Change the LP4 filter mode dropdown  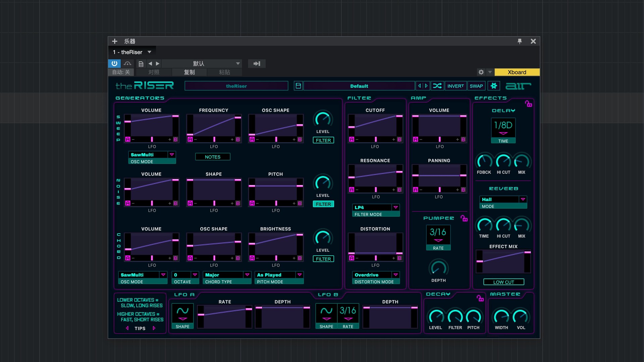pos(375,207)
